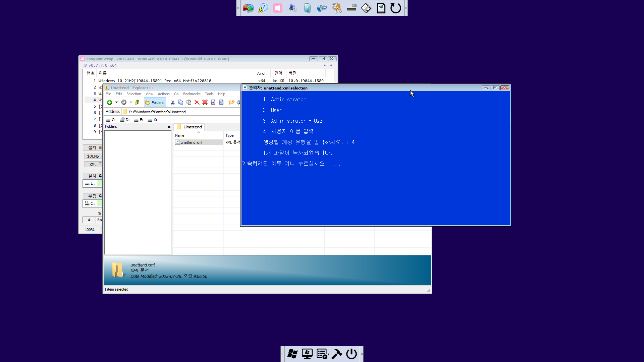Open the Actions menu in Explorer++
644x362 pixels.
coord(164,94)
